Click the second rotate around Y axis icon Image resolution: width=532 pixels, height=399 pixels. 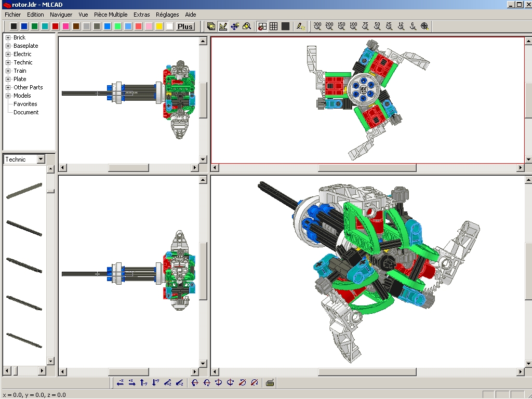(230, 383)
